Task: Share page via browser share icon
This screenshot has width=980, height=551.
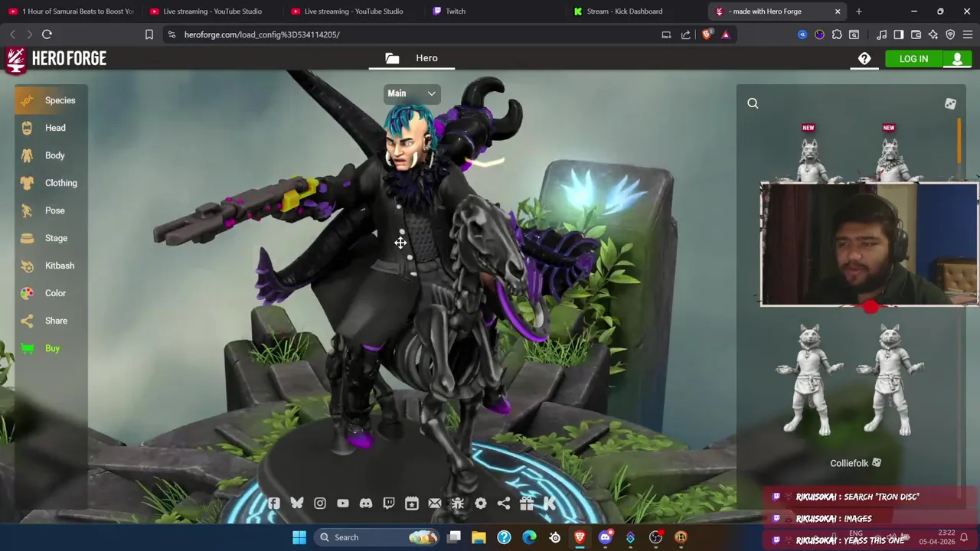Action: coord(685,34)
